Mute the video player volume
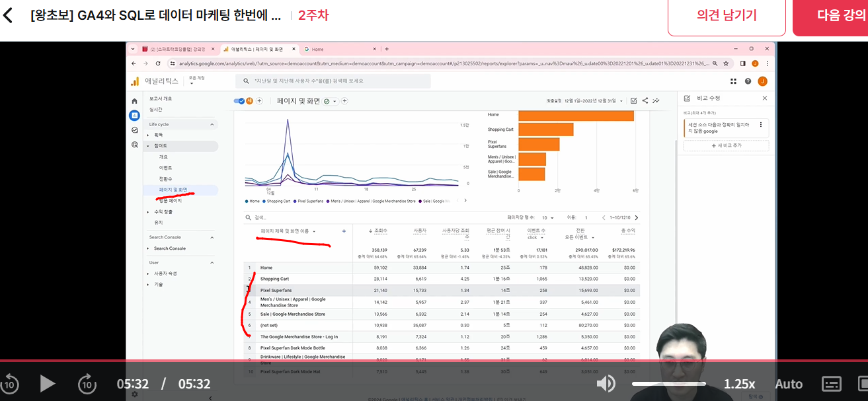Image resolution: width=868 pixels, height=401 pixels. click(x=606, y=383)
